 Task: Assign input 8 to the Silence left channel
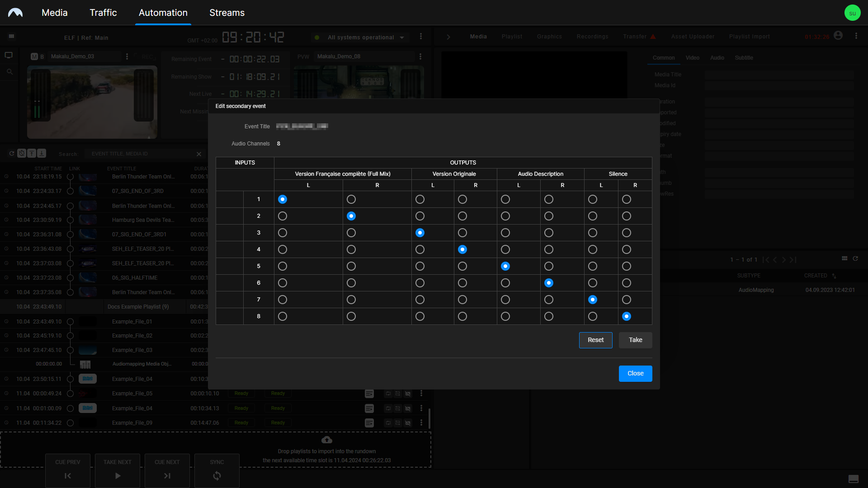[592, 316]
